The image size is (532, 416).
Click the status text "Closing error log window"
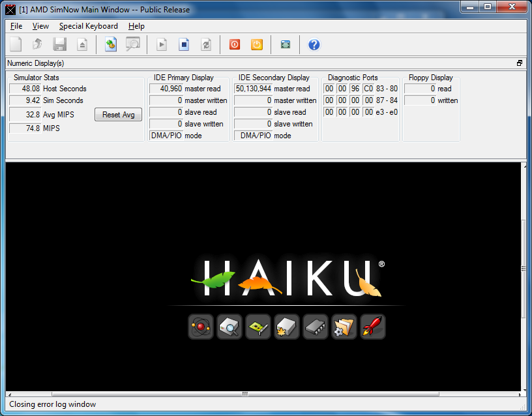click(x=53, y=404)
